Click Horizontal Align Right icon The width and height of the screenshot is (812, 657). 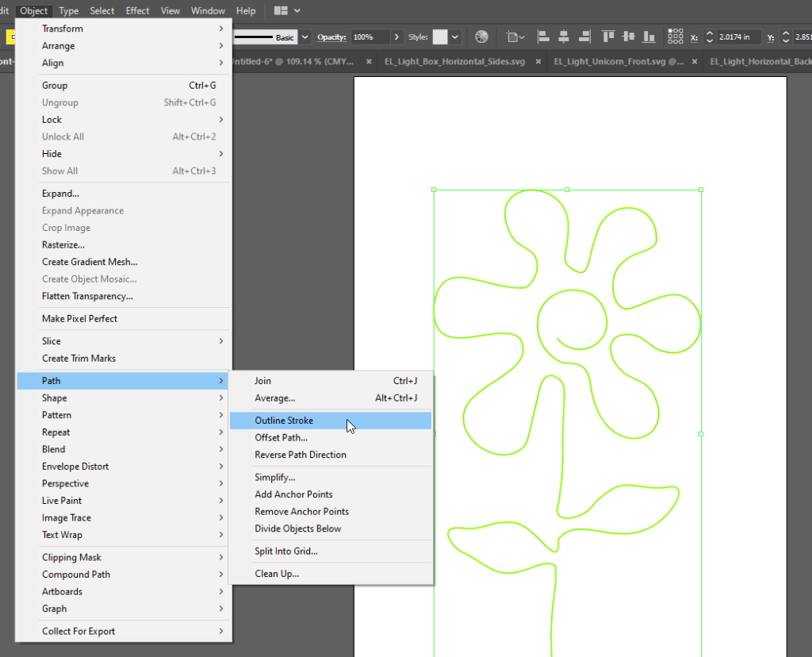[584, 37]
